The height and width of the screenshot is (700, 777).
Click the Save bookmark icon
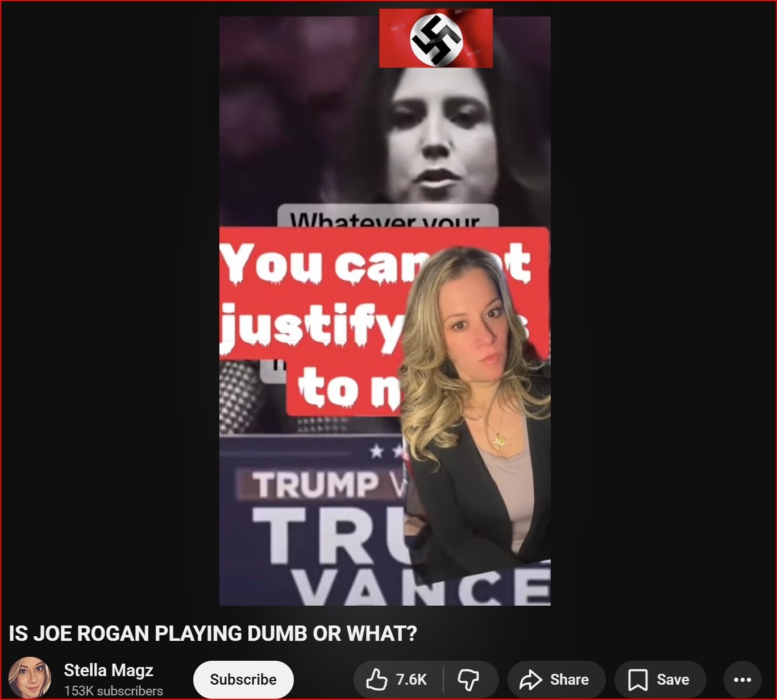tap(638, 680)
